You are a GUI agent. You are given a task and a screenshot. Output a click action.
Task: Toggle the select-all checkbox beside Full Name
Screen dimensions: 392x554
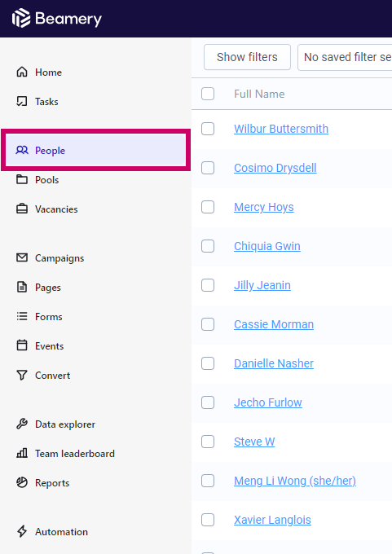pyautogui.click(x=208, y=94)
